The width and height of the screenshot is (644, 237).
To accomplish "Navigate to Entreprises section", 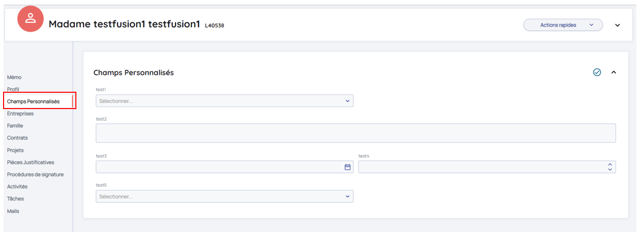I will coord(20,114).
